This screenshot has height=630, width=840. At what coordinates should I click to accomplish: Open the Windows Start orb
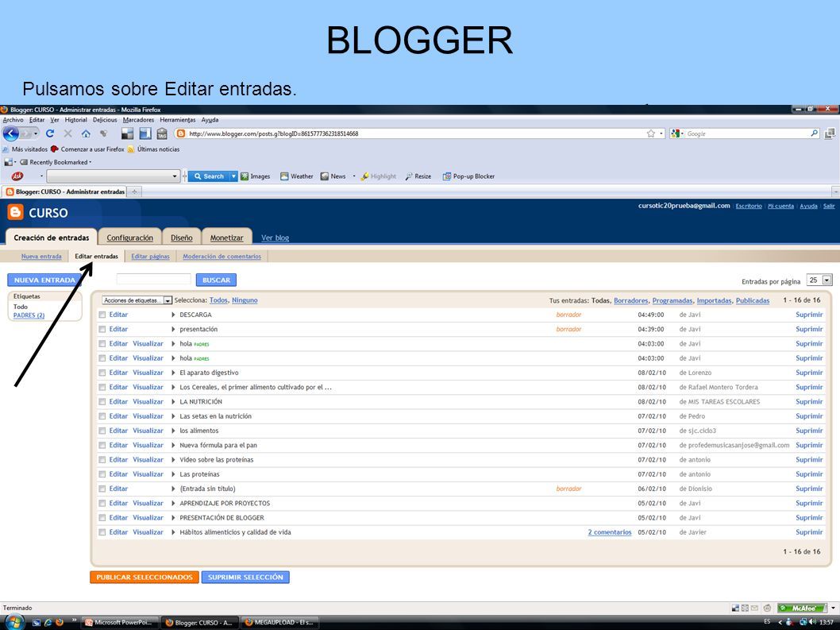[14, 623]
